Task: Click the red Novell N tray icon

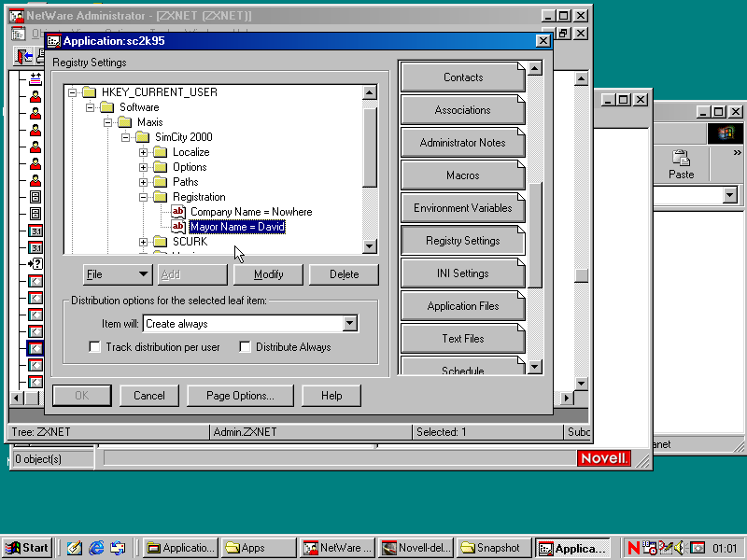Action: [633, 548]
